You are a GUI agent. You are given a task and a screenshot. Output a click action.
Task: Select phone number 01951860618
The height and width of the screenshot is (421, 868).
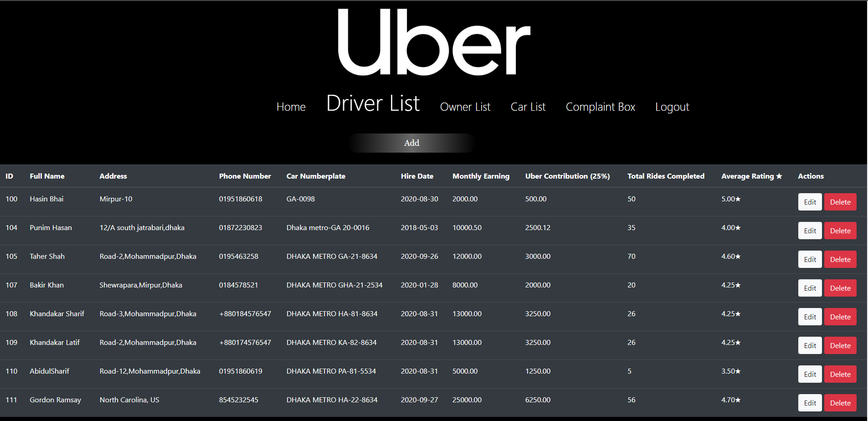point(241,199)
